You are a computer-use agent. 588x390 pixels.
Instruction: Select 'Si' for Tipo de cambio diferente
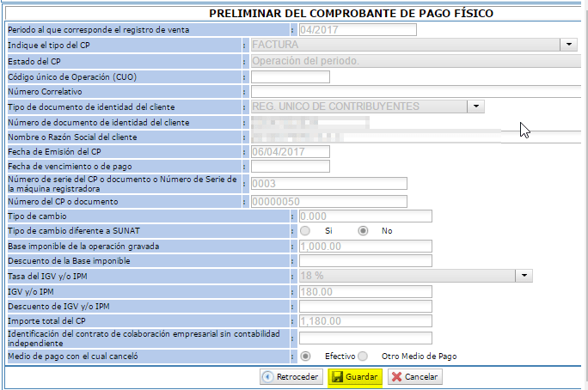[x=306, y=231]
